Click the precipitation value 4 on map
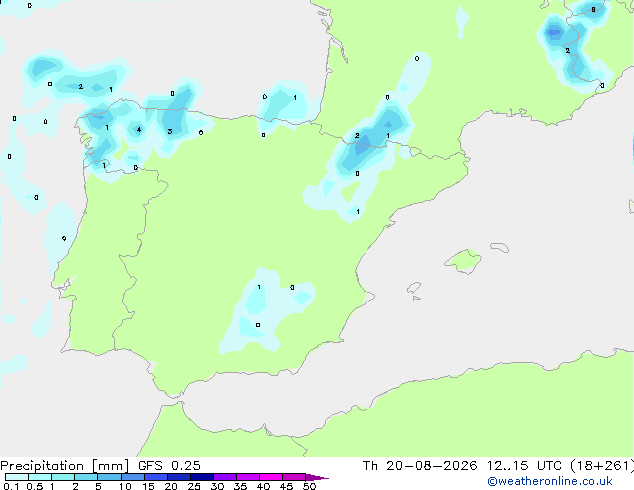634x490 pixels. pyautogui.click(x=139, y=129)
